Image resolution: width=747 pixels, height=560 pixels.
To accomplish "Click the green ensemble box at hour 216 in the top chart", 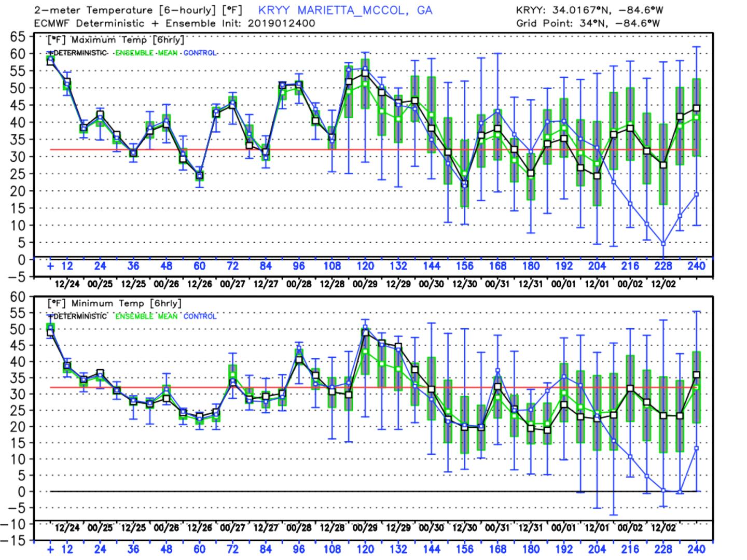I will coord(630,123).
